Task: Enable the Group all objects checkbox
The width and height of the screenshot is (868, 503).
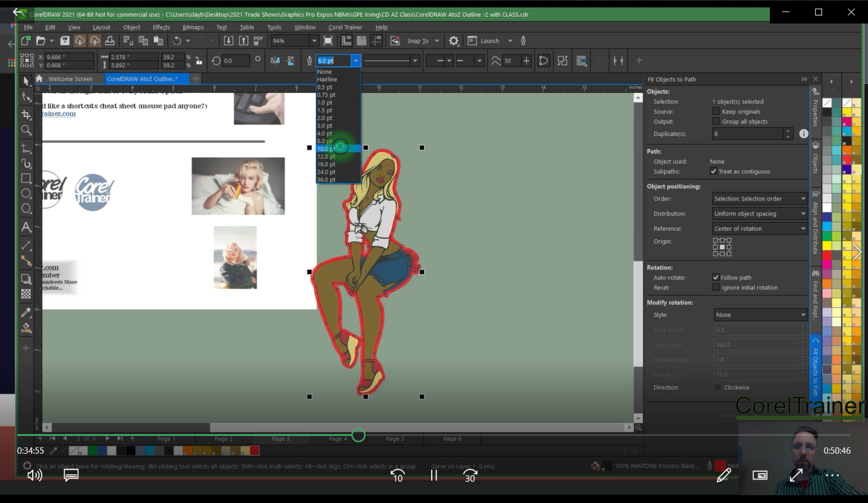Action: 716,121
